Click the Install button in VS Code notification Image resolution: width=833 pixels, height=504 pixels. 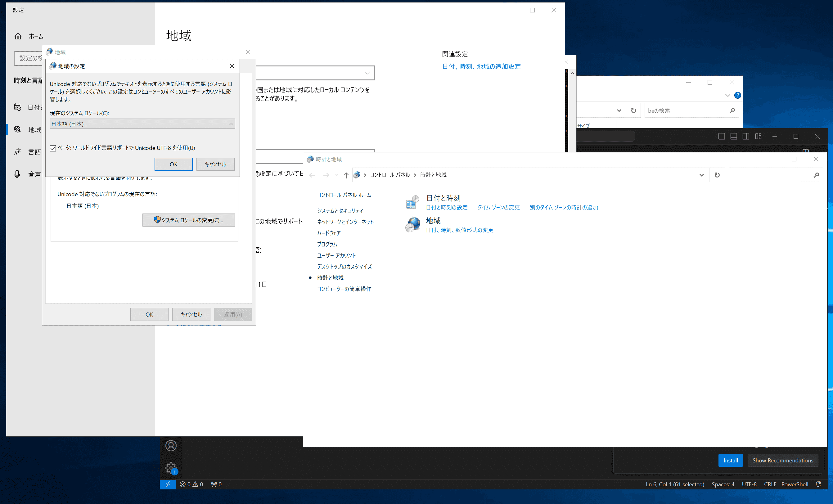coord(730,460)
